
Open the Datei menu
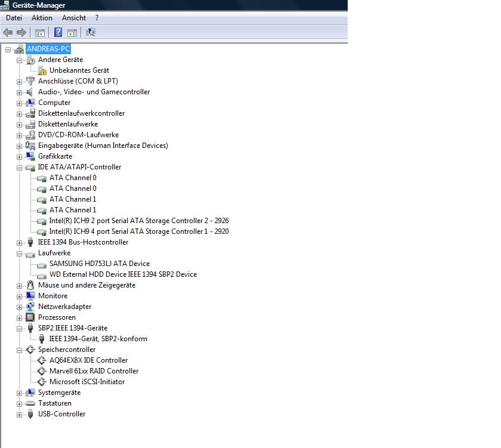pos(14,18)
